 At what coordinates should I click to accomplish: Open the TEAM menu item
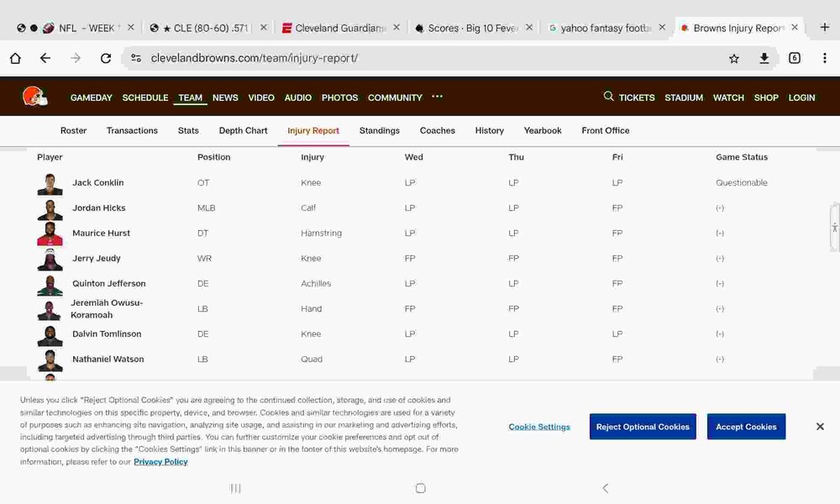190,97
